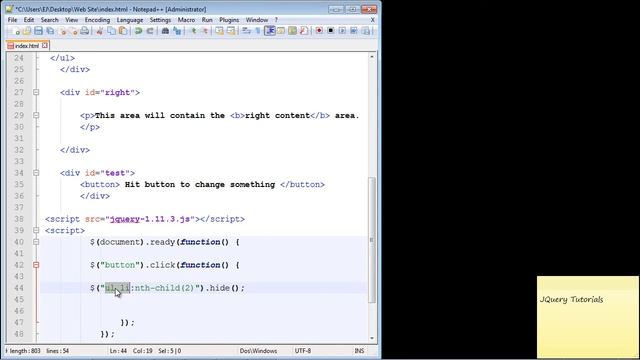The width and height of the screenshot is (640, 360).
Task: Click the Save Recorded Macro icon
Action: pos(365,31)
